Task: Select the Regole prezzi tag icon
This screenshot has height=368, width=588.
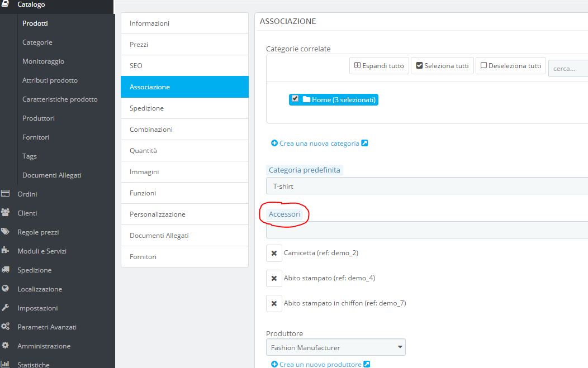Action: (8, 232)
